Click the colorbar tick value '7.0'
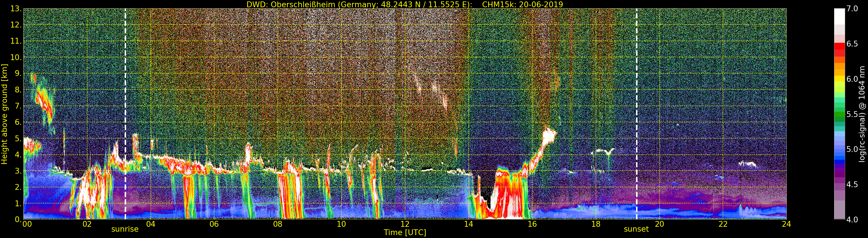The width and height of the screenshot is (868, 238). pos(852,9)
